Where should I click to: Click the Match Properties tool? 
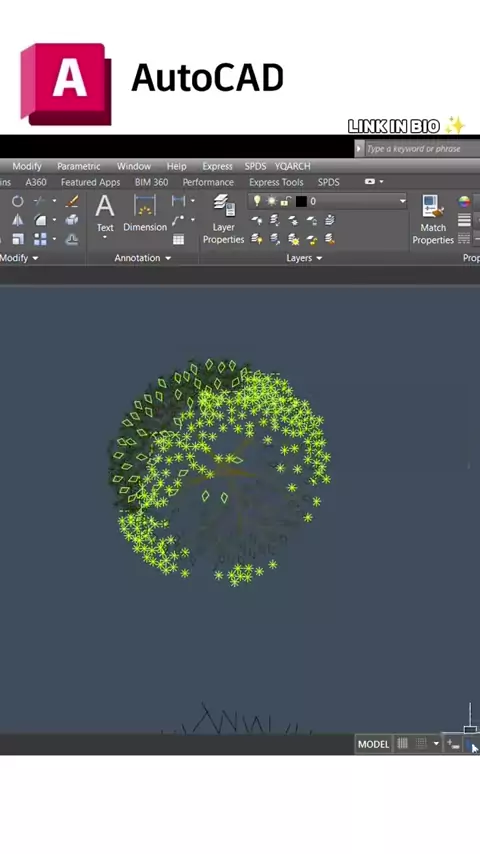coord(433,219)
